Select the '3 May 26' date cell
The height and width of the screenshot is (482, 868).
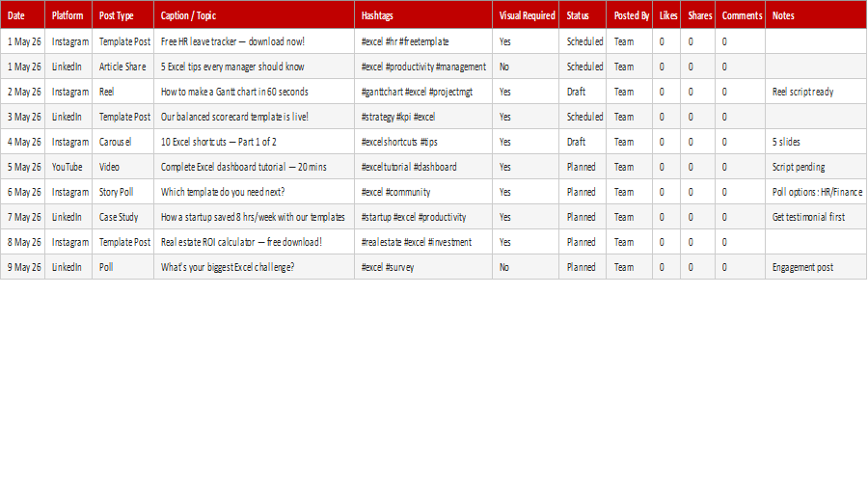23,117
